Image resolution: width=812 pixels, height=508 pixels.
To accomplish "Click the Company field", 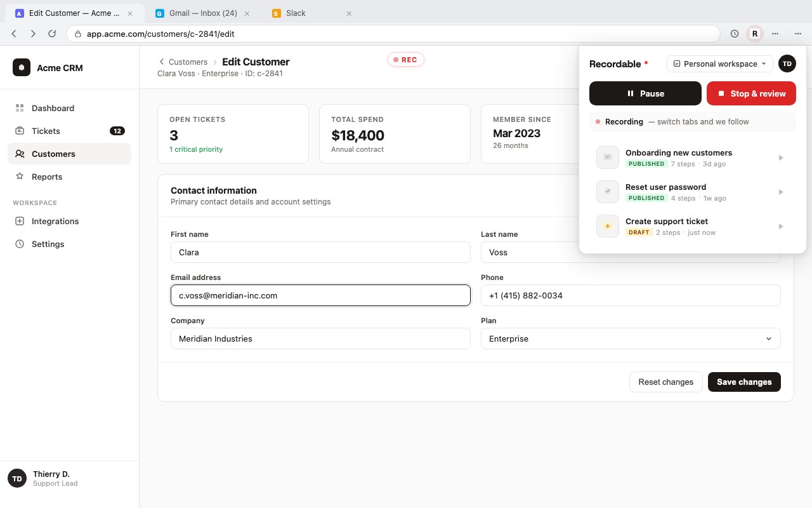I will tap(320, 338).
